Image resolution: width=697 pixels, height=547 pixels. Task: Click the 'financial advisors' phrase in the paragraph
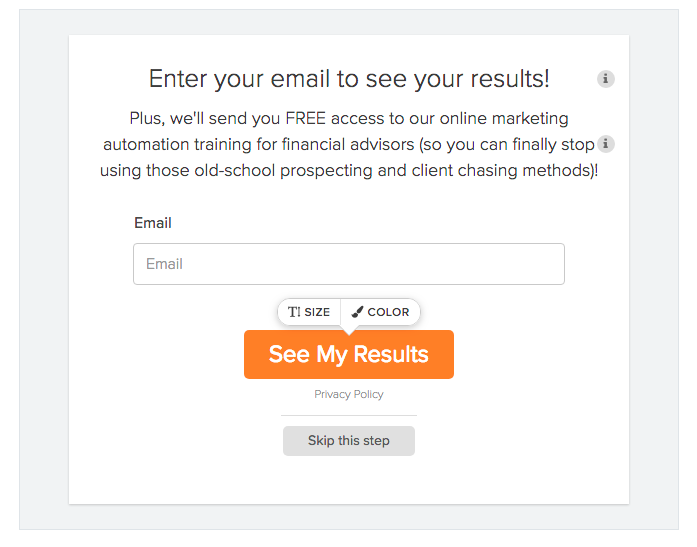(348, 144)
